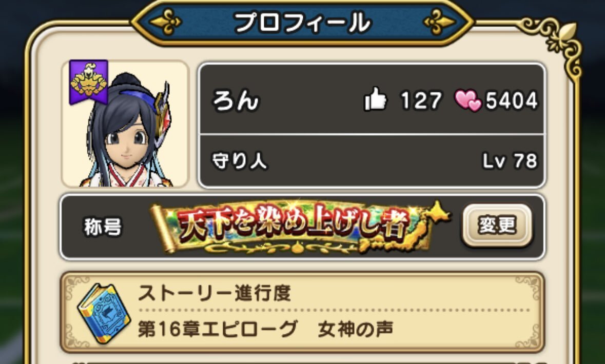Screen dimensions: 605x364
Task: Tap the left fleur-de-lis header ornament
Action: click(166, 22)
